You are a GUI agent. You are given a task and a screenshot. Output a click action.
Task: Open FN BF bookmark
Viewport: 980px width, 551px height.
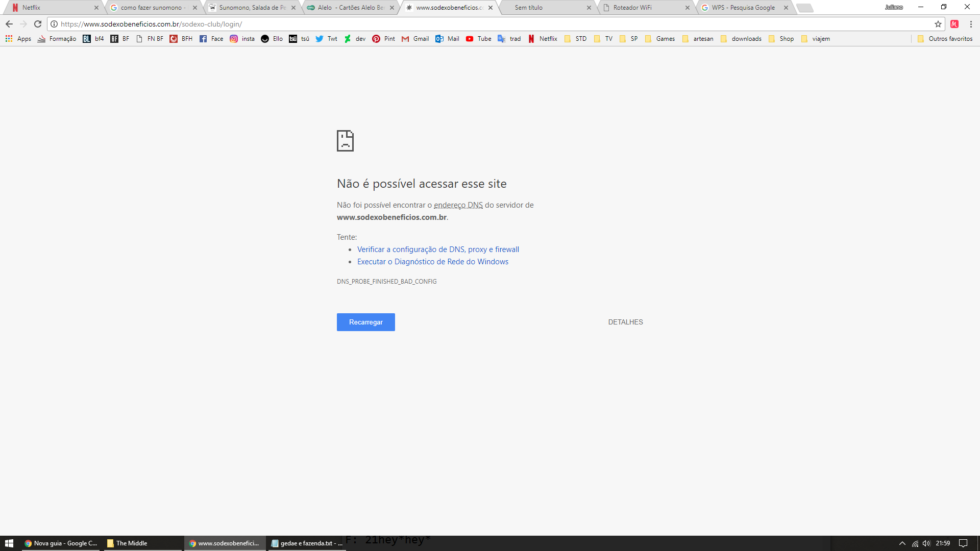[x=150, y=39]
